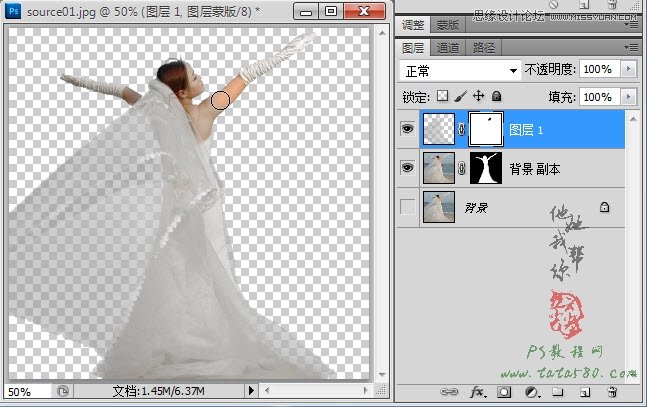Select the 背景 layer thumbnail
Screen dimensions: 647x407
[439, 207]
